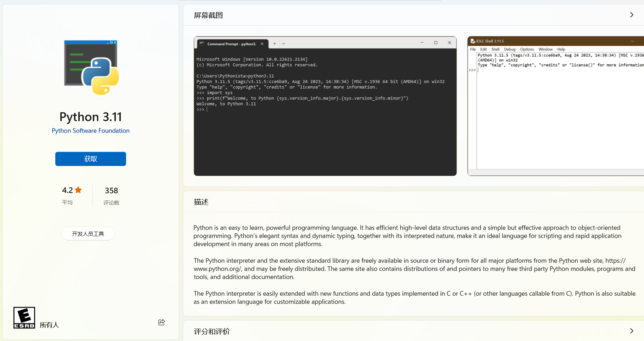Image resolution: width=644 pixels, height=341 pixels.
Task: Click the 屏幕截图 heading
Action: 208,15
